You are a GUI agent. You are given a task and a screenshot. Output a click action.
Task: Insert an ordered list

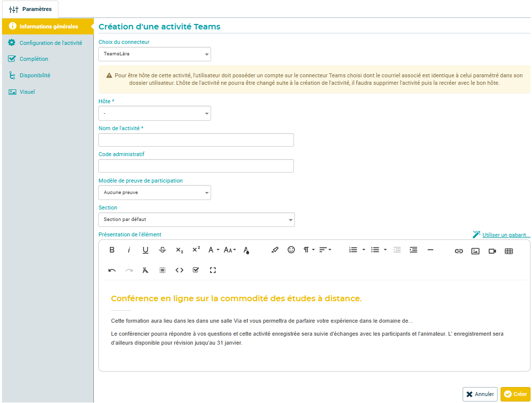pos(353,250)
